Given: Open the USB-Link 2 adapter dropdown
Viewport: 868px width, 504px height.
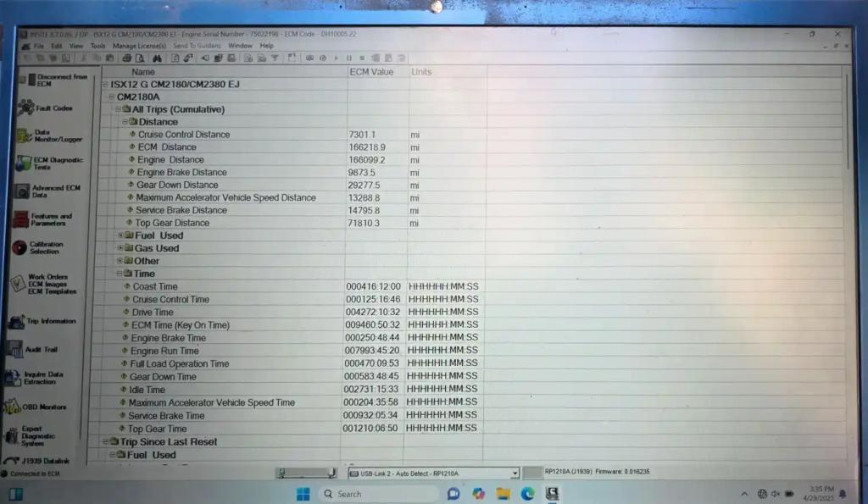Looking at the screenshot, I should point(514,474).
